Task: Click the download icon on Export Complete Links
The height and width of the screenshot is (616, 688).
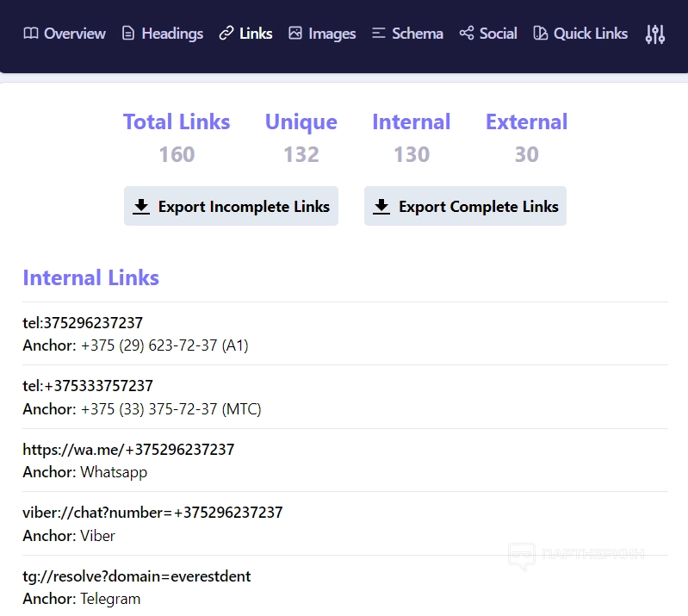Action: (381, 207)
